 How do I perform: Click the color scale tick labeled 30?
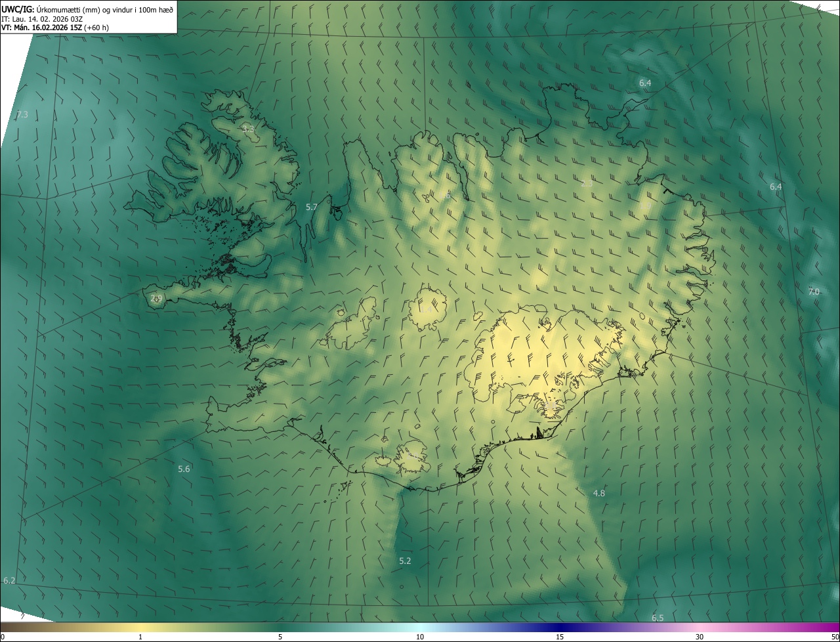pyautogui.click(x=700, y=637)
